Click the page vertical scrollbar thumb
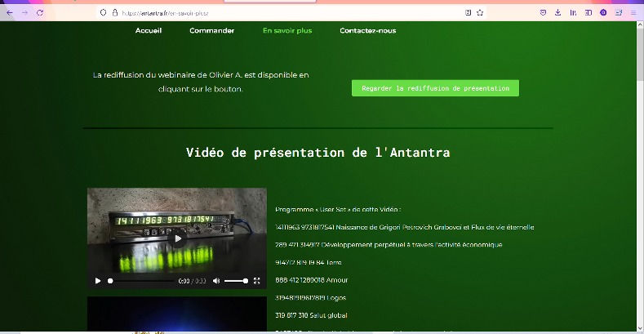 pos(640,53)
